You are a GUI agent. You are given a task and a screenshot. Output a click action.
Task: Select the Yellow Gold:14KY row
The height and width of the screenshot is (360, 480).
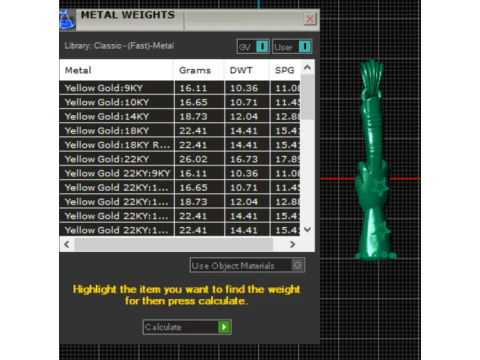point(180,116)
